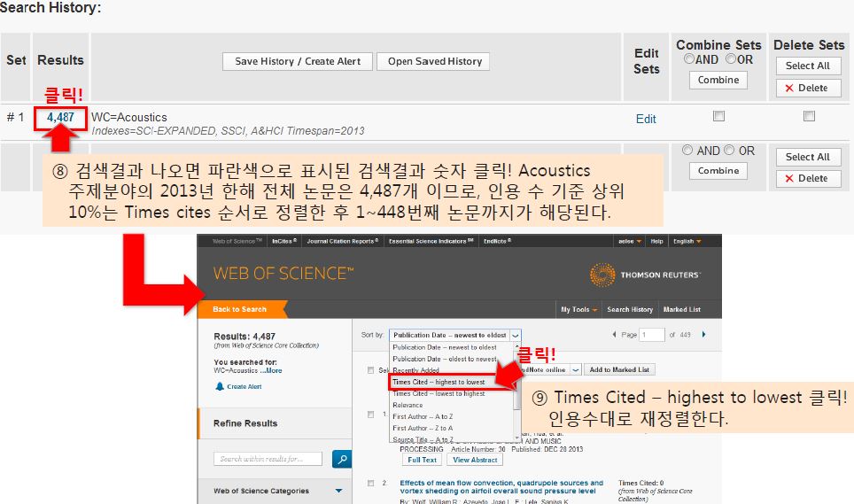Click Open Saved History button
854x504 pixels.
(435, 61)
